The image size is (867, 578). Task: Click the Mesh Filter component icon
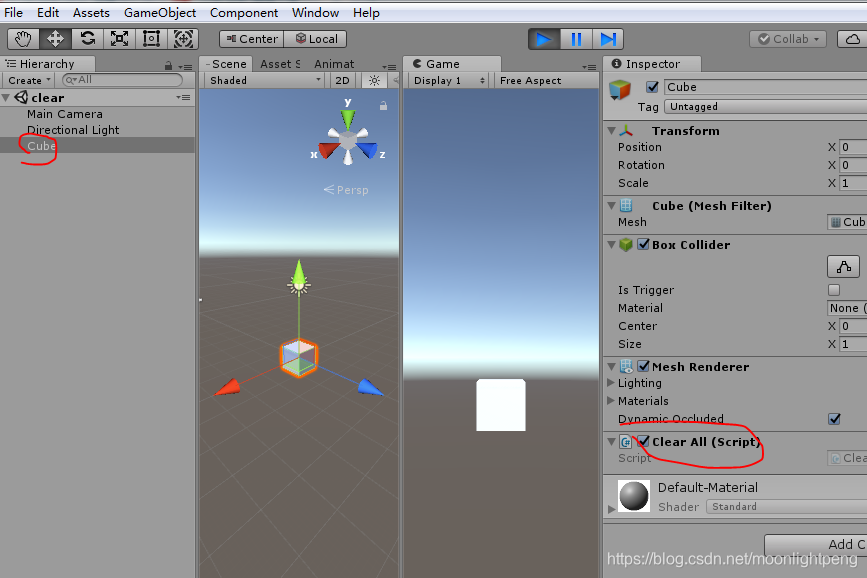tap(626, 206)
